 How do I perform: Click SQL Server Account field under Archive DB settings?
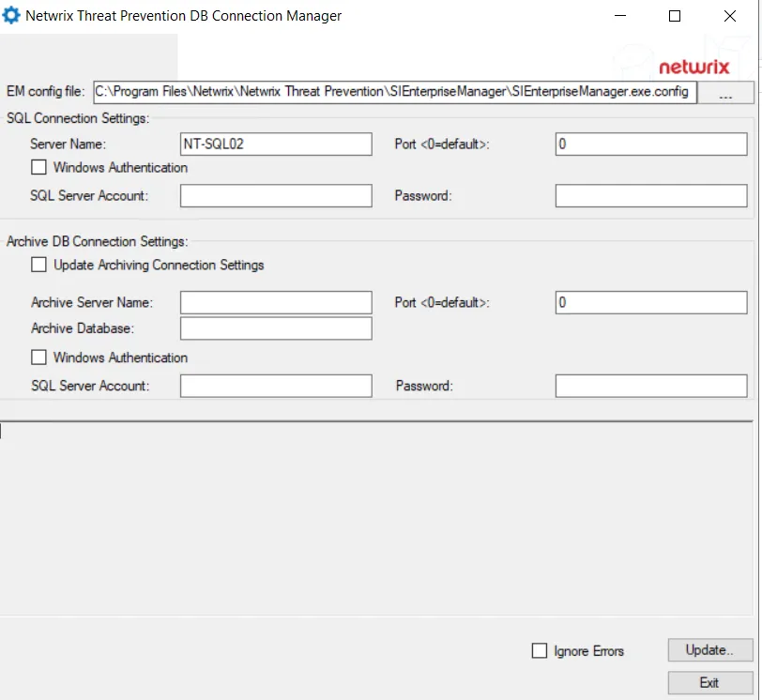point(276,386)
